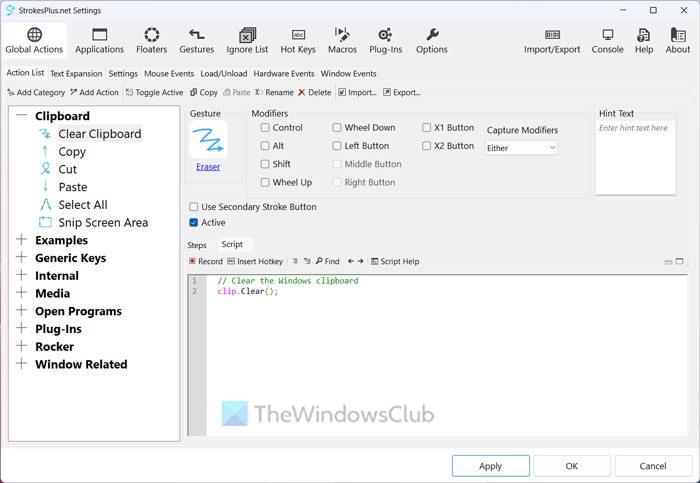This screenshot has height=483, width=700.
Task: Expand the Plug-Ins tree category
Action: click(21, 329)
